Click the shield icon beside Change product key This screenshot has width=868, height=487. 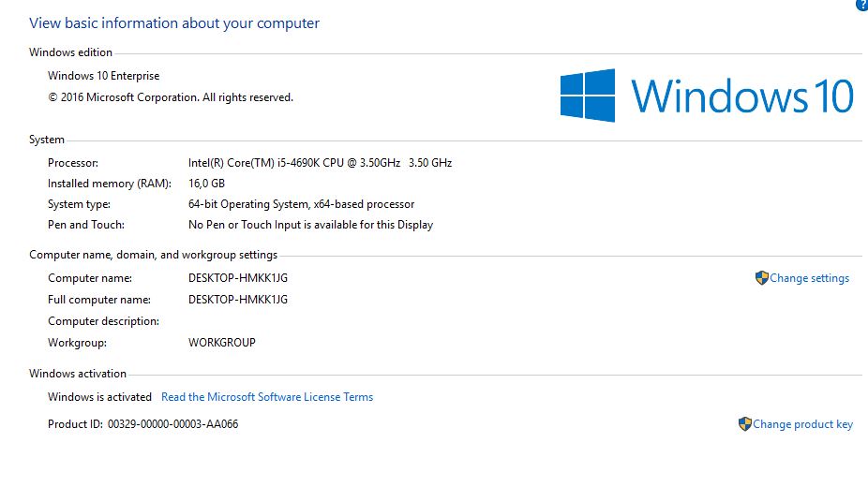click(744, 424)
